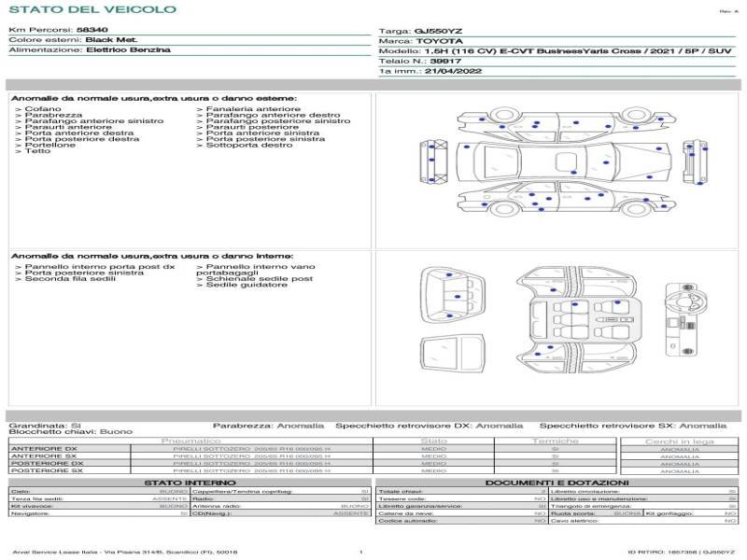This screenshot has width=747, height=560.
Task: Click the Navigatore row label
Action: (x=30, y=513)
